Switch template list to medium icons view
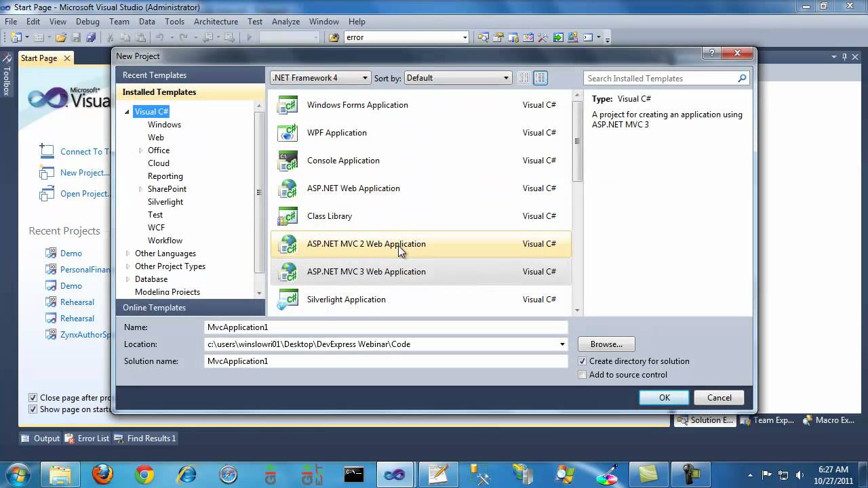The width and height of the screenshot is (868, 488). tap(540, 78)
